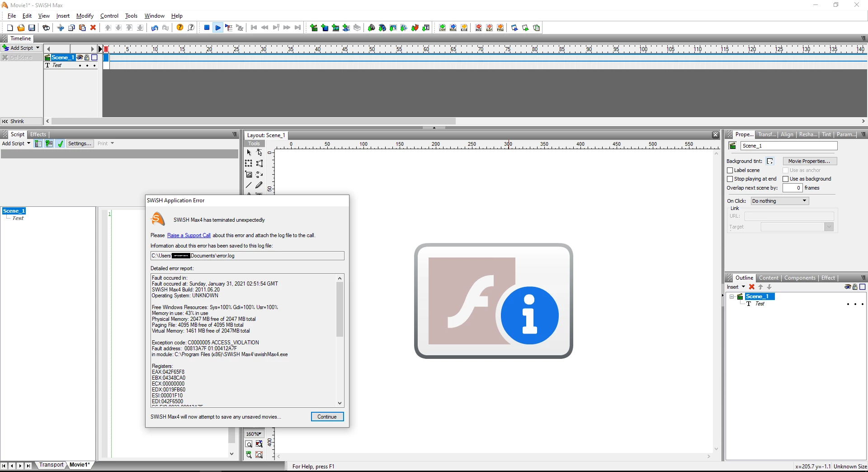The image size is (868, 472).
Task: Play the movie with blue triangle icon
Action: (218, 28)
